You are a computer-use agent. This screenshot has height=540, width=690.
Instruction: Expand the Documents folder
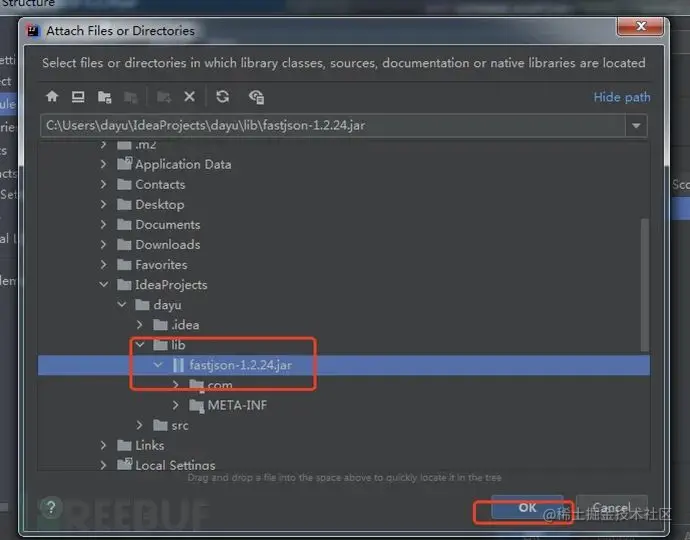103,224
